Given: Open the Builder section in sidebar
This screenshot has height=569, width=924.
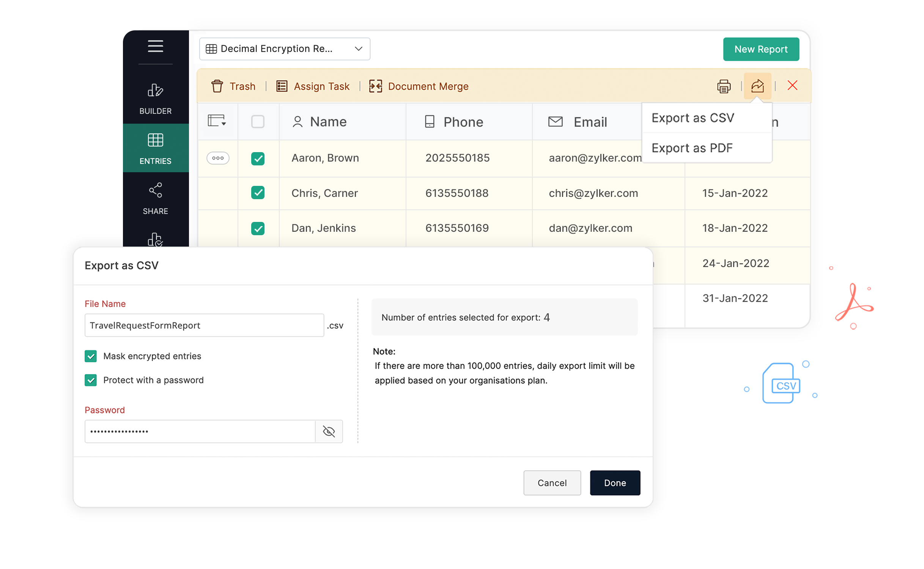Looking at the screenshot, I should coord(155,99).
